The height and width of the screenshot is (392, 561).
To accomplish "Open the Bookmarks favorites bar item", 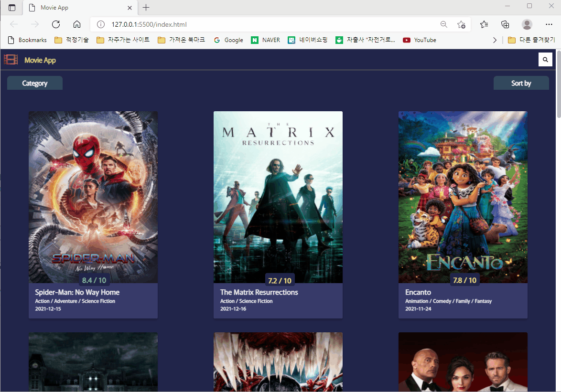I will click(27, 40).
